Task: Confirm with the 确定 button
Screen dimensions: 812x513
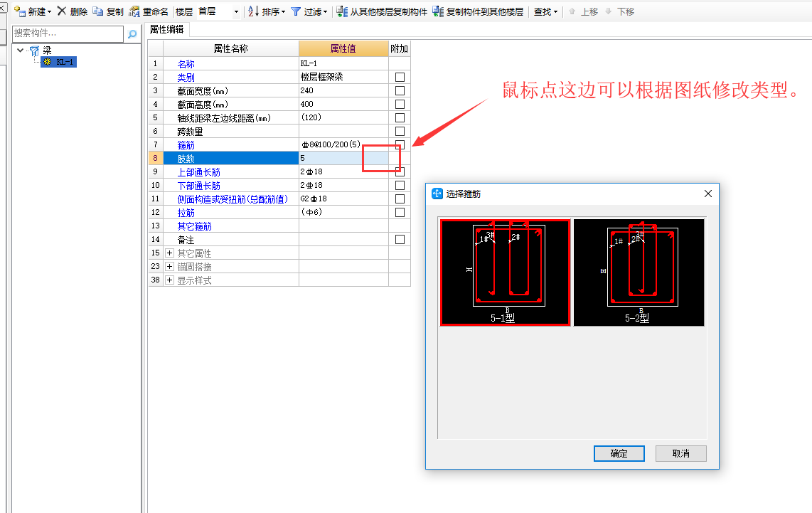Action: coord(619,453)
